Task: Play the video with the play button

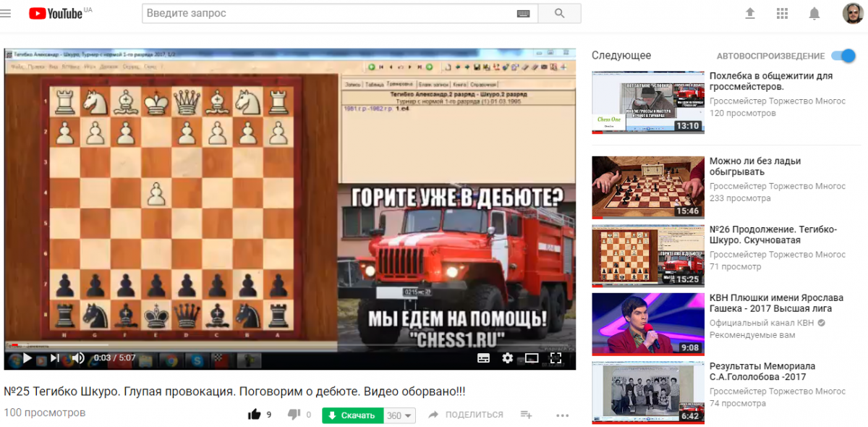Action: (27, 358)
